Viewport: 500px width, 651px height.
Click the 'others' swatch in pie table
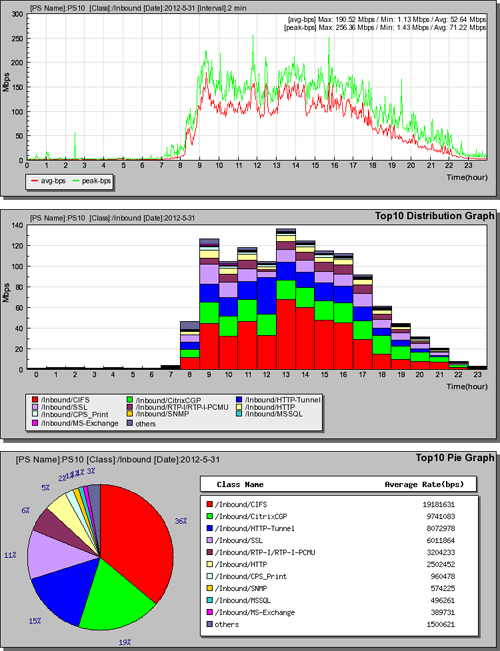(x=210, y=624)
